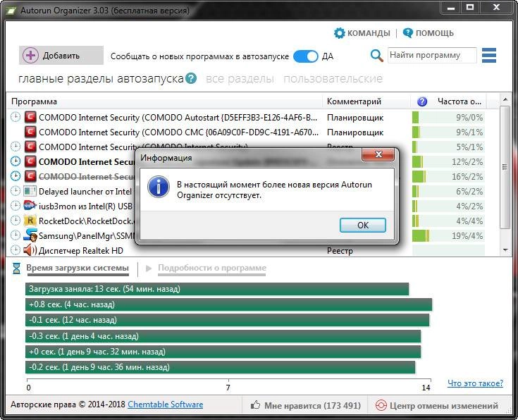The height and width of the screenshot is (420, 518).
Task: Click the Autorun Organizer title bar app icon
Action: [x=11, y=11]
